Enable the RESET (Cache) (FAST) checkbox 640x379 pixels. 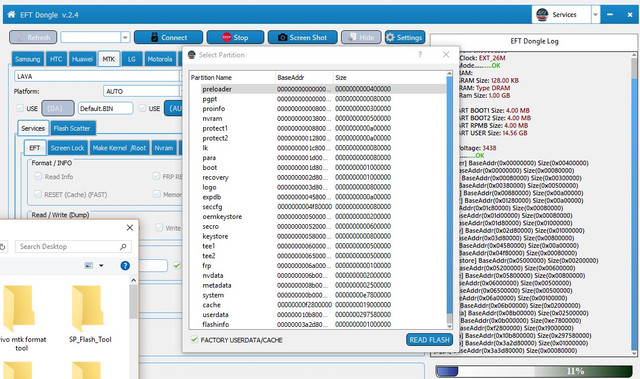pos(38,194)
